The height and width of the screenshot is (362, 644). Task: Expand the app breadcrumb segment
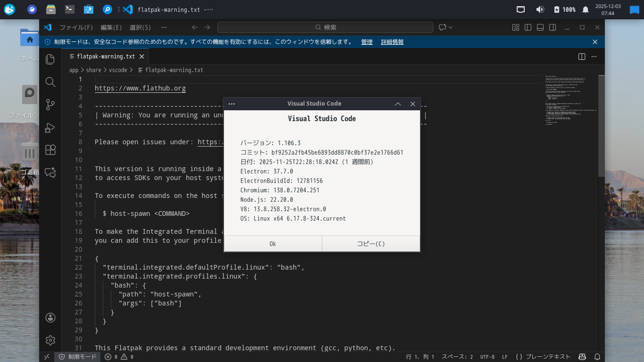pyautogui.click(x=74, y=70)
